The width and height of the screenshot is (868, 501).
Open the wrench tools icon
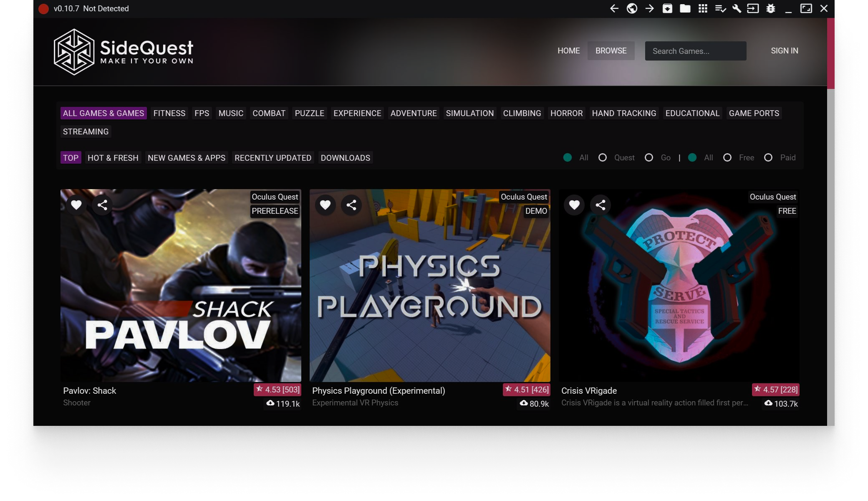(737, 8)
